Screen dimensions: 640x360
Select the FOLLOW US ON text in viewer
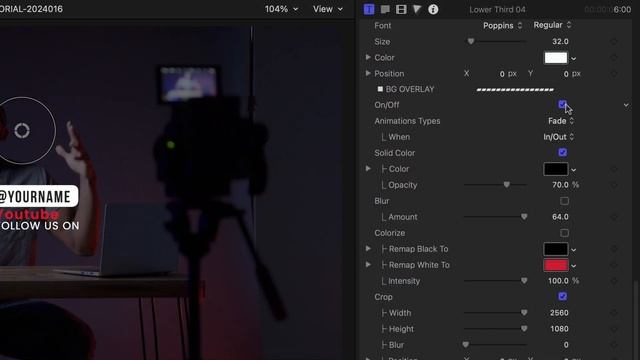pos(40,226)
